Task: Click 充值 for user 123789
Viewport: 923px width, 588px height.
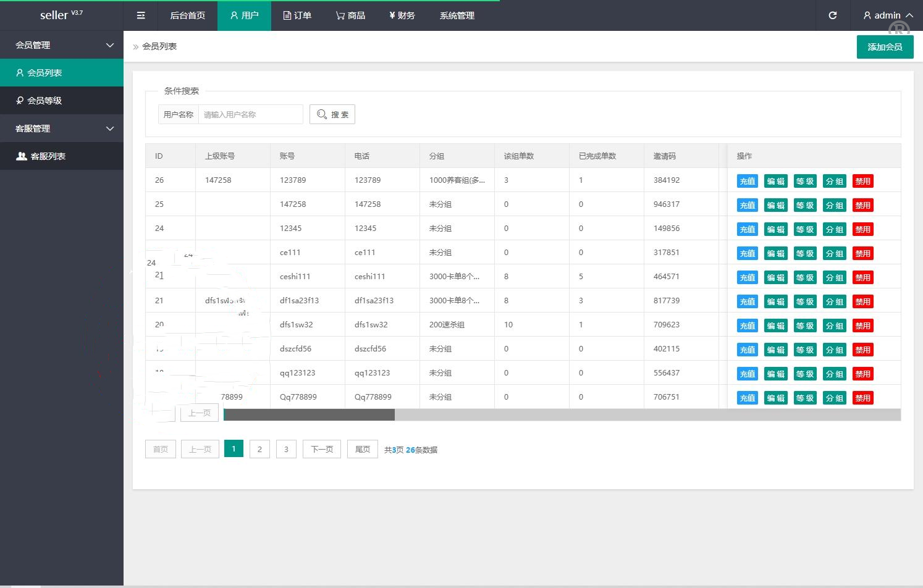Action: [x=747, y=181]
